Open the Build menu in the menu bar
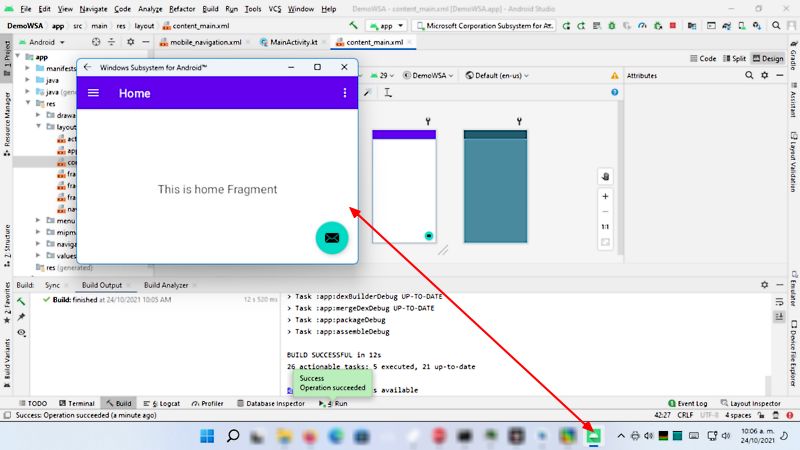The image size is (800, 450). tap(210, 9)
